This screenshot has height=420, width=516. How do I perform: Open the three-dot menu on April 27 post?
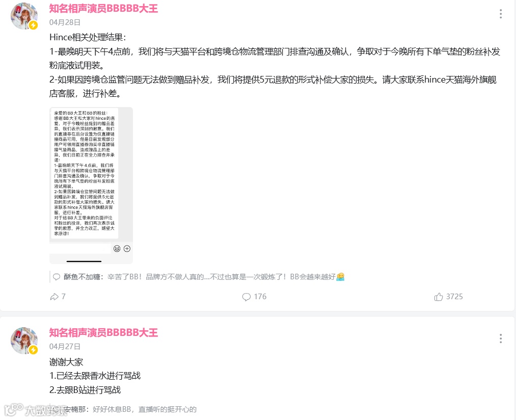[x=501, y=338]
